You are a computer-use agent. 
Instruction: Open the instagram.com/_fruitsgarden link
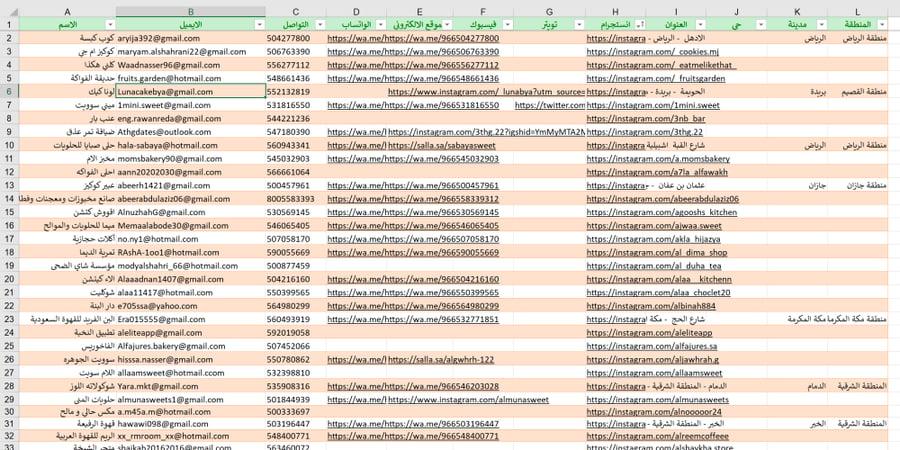[656, 79]
